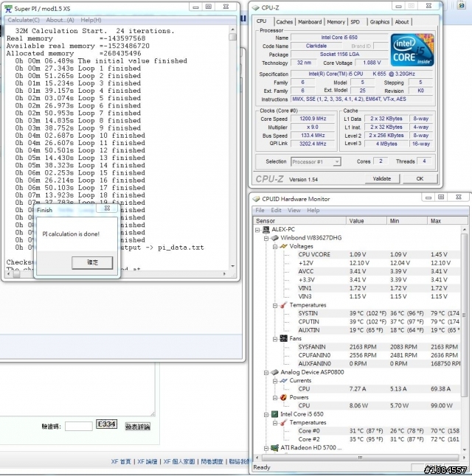Switch to the Memory tab in CPU-Z
This screenshot has height=476, width=472.
point(336,22)
